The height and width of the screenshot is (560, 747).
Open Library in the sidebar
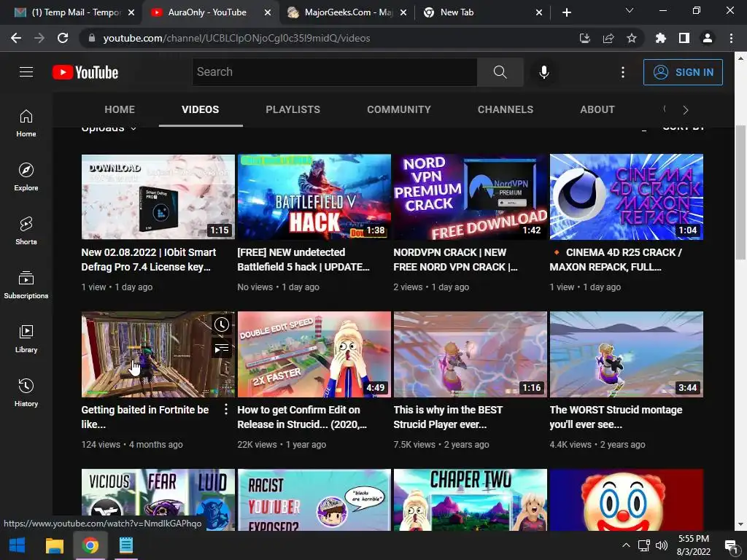pos(26,338)
